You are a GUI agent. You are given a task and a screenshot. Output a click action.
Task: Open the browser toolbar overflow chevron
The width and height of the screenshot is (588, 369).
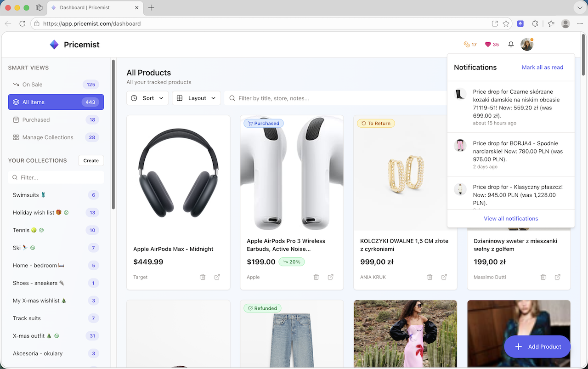(579, 7)
